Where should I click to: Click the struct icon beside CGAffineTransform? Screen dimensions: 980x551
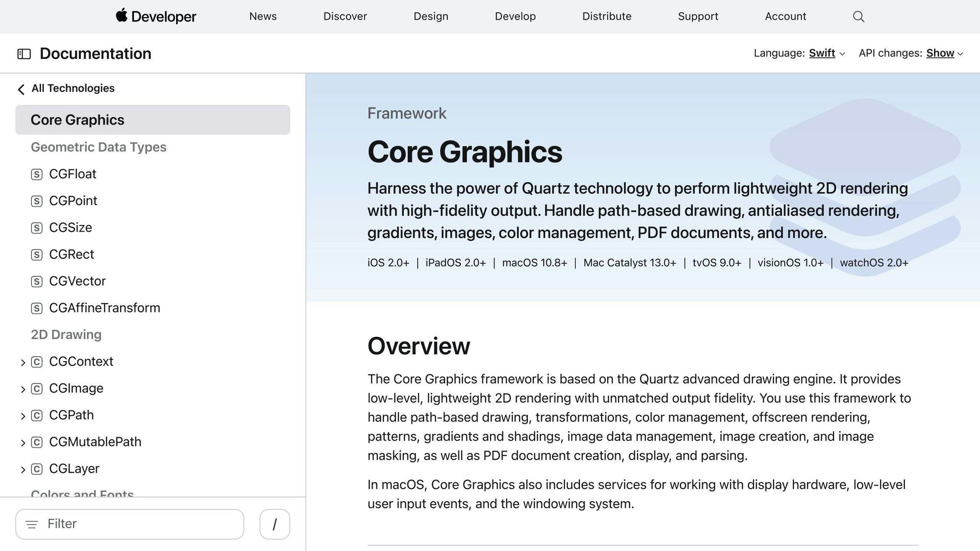point(37,309)
